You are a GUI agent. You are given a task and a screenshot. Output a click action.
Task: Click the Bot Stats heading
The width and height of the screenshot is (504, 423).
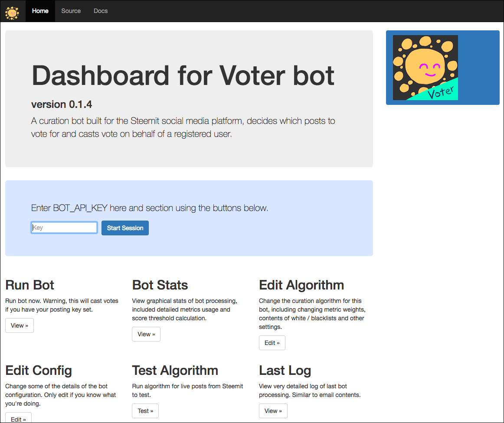(x=160, y=285)
